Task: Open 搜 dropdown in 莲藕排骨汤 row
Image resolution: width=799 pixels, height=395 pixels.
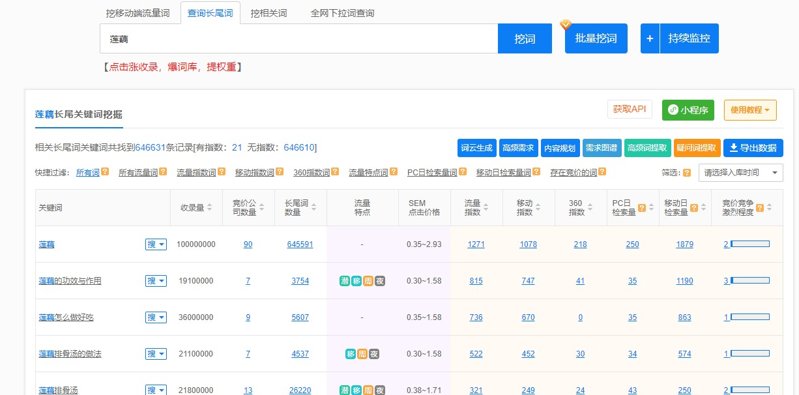Action: coord(156,390)
